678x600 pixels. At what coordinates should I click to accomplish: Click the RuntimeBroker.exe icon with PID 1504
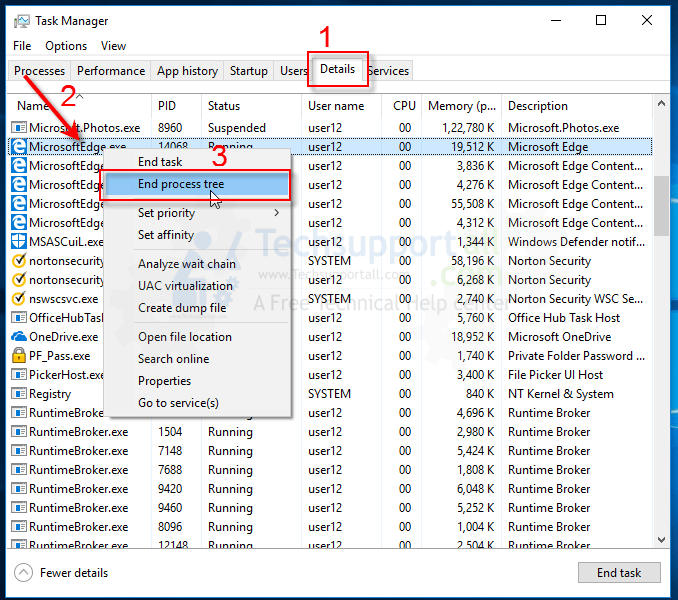[x=19, y=431]
